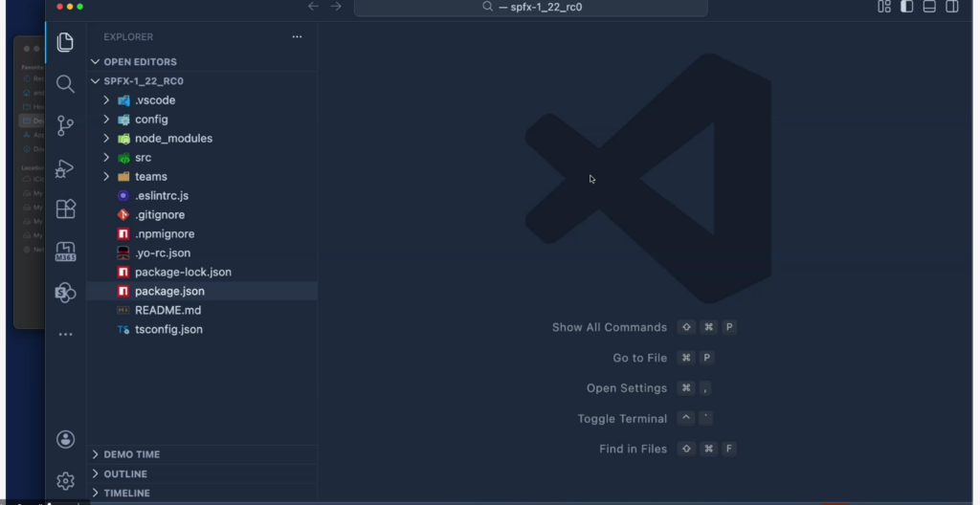980x505 pixels.
Task: Click the Toggle Terminal label
Action: [x=622, y=419]
